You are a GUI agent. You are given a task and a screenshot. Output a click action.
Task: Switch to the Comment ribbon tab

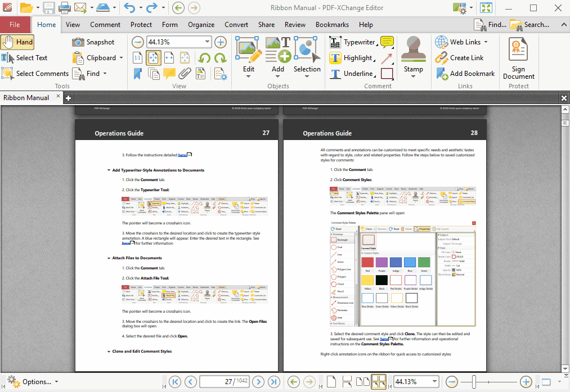pyautogui.click(x=105, y=25)
